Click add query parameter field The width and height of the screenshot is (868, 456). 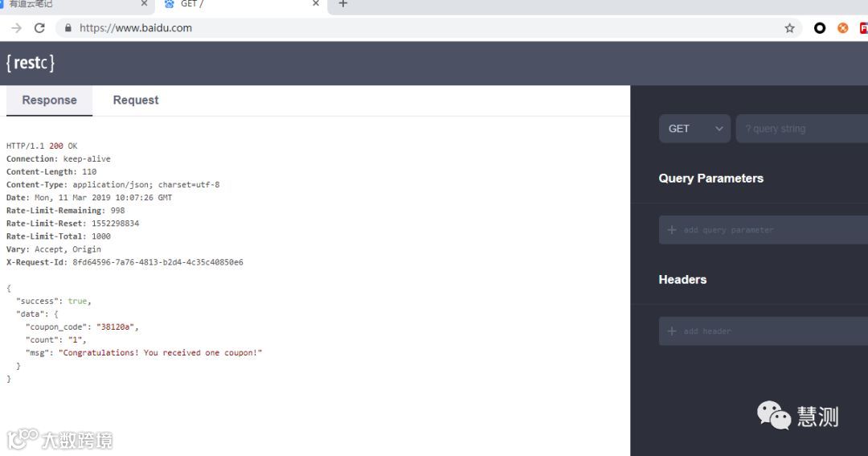pyautogui.click(x=764, y=230)
